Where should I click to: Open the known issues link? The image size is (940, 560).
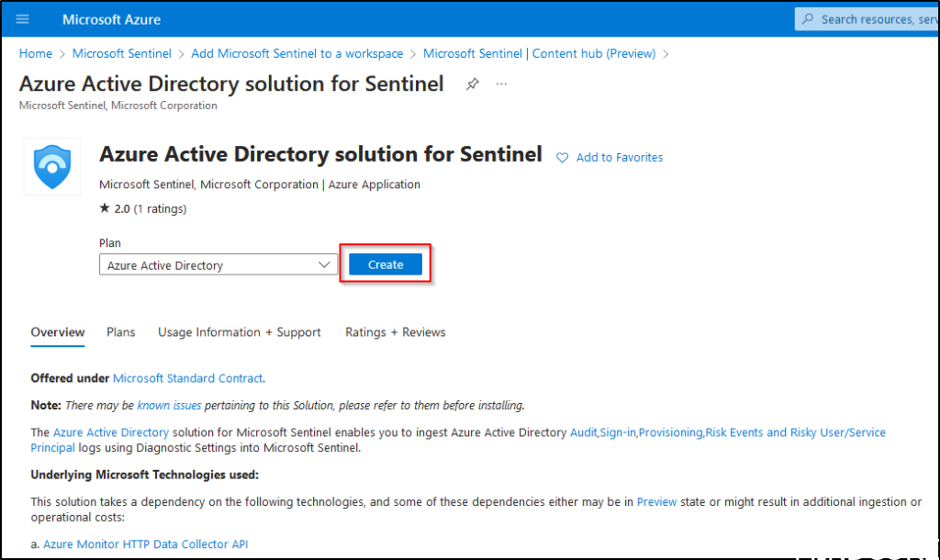[169, 405]
